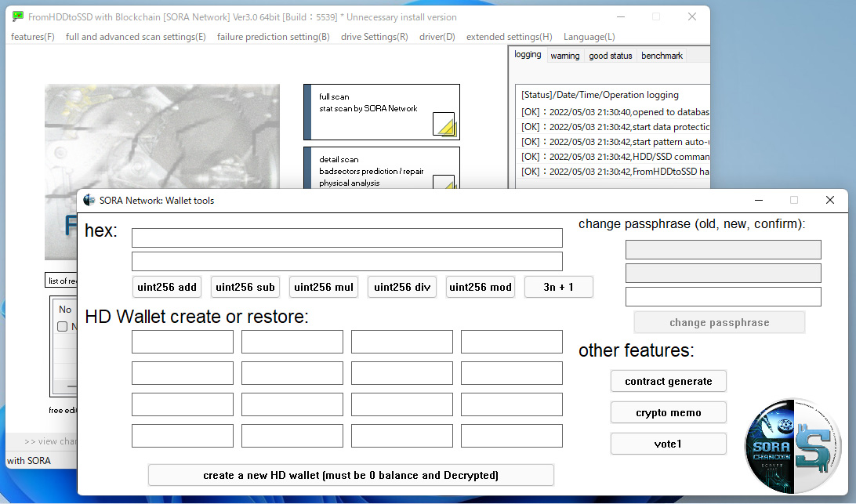This screenshot has width=856, height=504.
Task: Select log entry 'HDD/SSD command'
Action: point(615,156)
